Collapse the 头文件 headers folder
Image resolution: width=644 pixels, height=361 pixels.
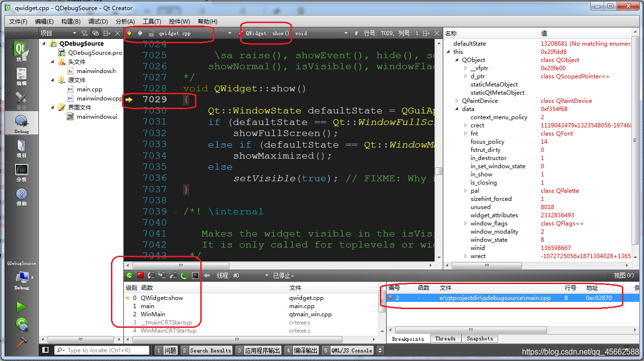click(x=53, y=62)
